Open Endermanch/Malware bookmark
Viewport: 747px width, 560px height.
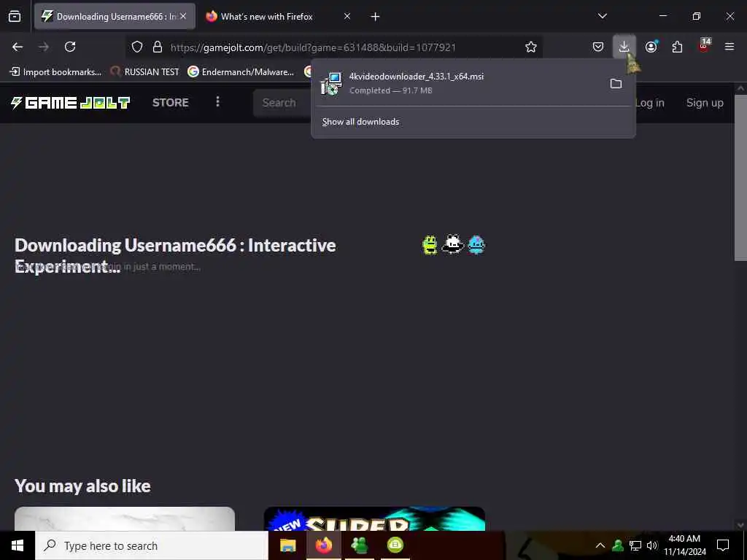coord(241,72)
